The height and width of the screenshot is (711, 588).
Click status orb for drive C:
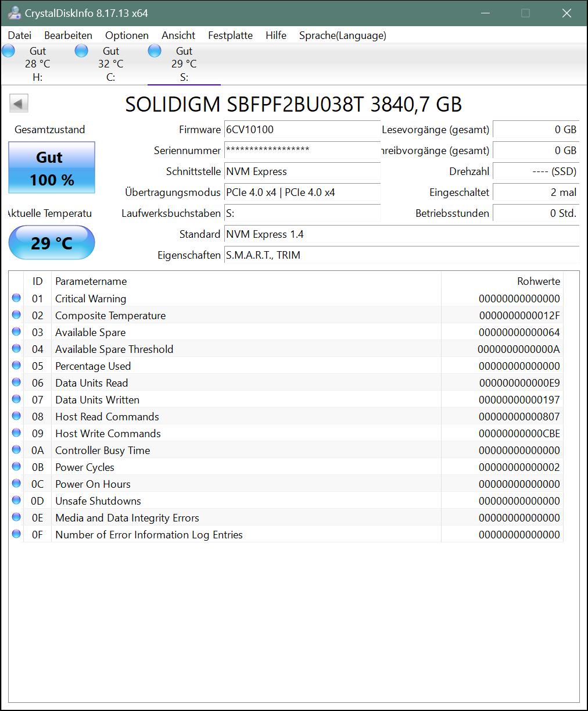click(x=81, y=51)
